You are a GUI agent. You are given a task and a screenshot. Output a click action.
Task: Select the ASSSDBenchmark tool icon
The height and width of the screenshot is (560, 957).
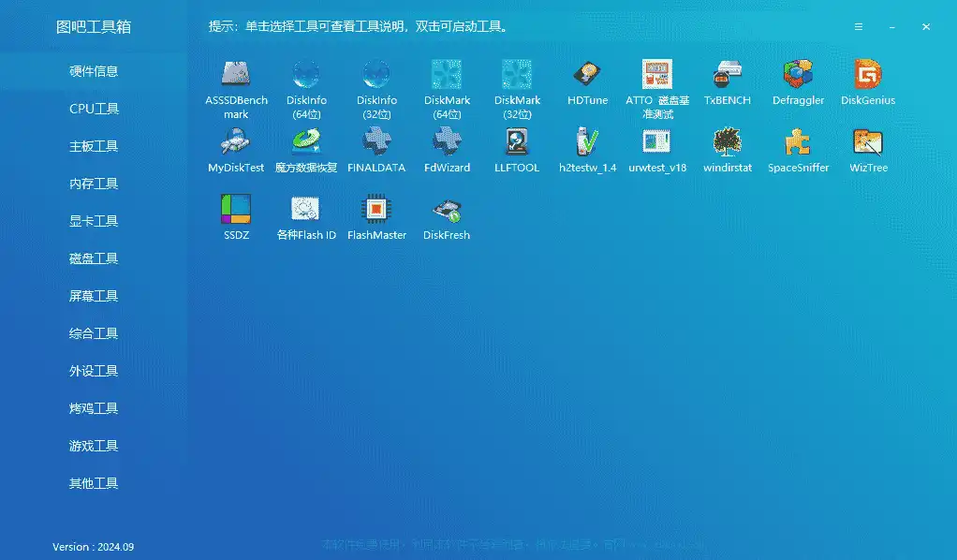[236, 74]
